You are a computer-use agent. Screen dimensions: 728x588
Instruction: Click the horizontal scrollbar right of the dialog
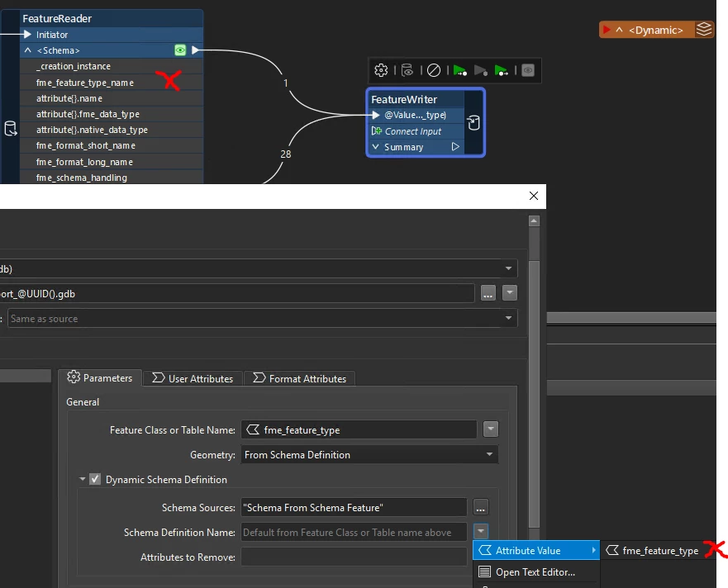coord(631,317)
